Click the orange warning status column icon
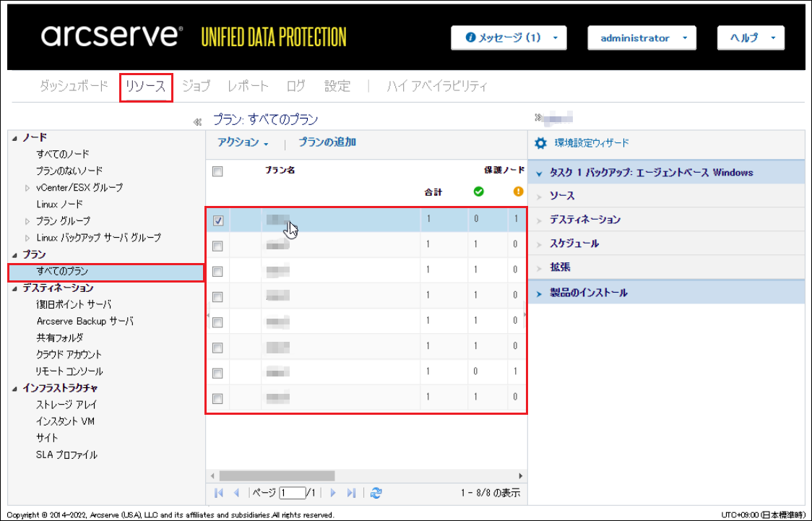This screenshot has width=812, height=521. (x=519, y=191)
